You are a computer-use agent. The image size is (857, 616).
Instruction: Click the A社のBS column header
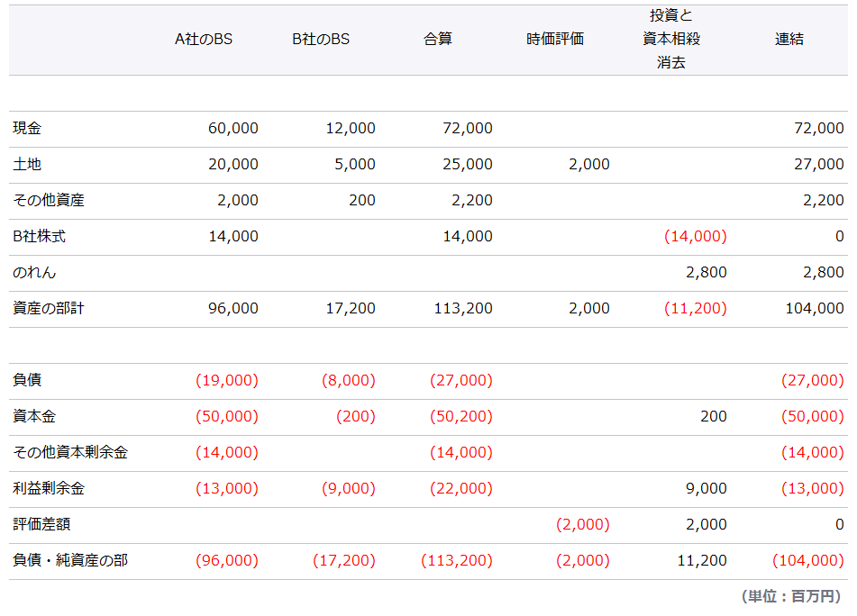tap(204, 40)
